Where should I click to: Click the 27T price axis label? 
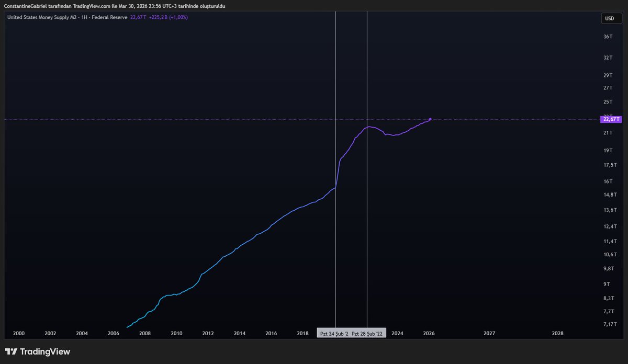pyautogui.click(x=608, y=88)
